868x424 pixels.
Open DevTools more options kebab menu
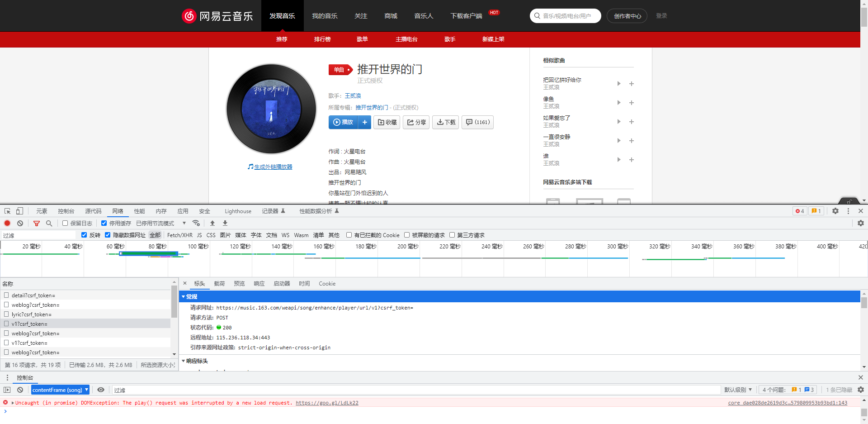tap(848, 211)
